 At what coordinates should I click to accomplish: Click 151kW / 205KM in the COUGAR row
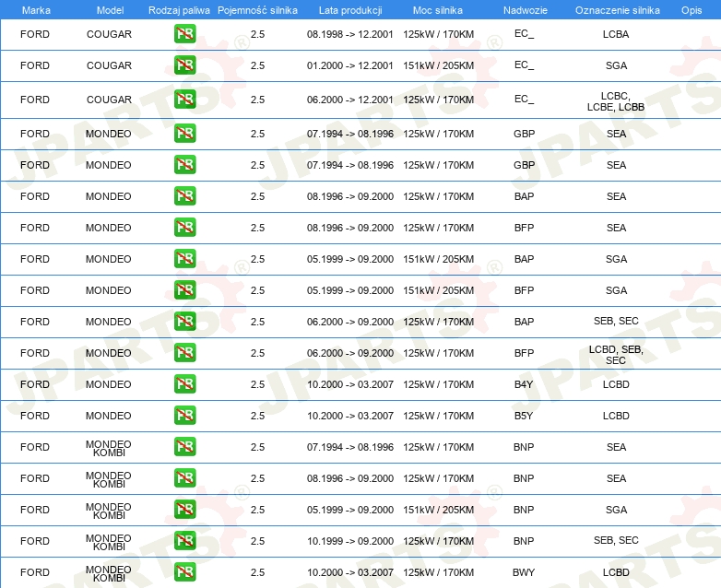pyautogui.click(x=439, y=65)
